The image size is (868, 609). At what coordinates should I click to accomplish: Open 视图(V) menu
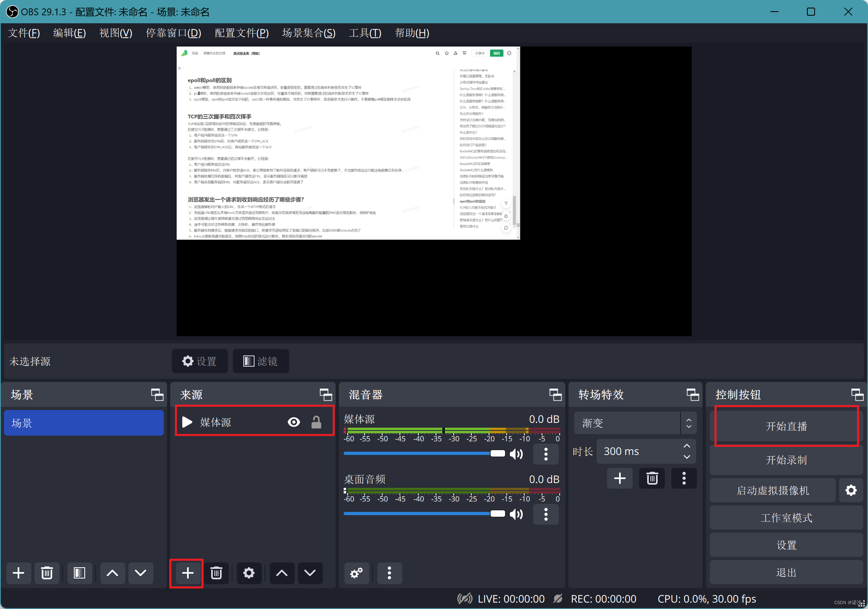116,33
